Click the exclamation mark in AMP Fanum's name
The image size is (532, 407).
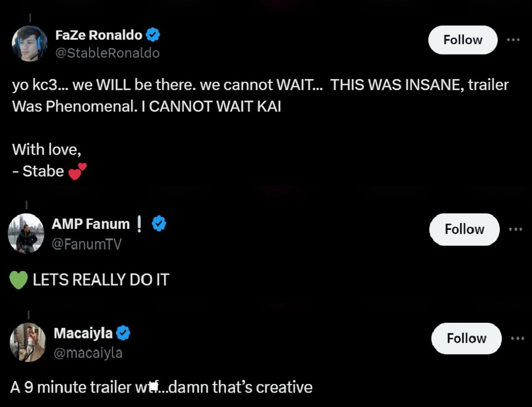(139, 224)
